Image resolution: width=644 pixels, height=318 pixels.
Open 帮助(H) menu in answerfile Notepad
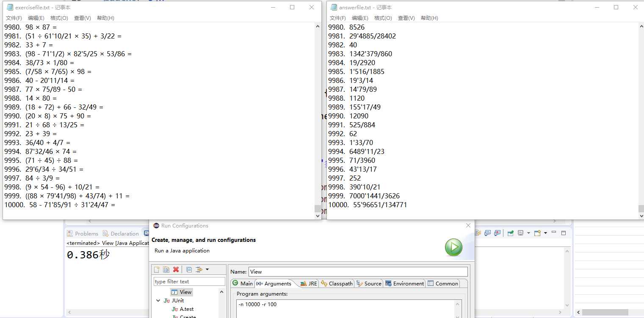[429, 18]
